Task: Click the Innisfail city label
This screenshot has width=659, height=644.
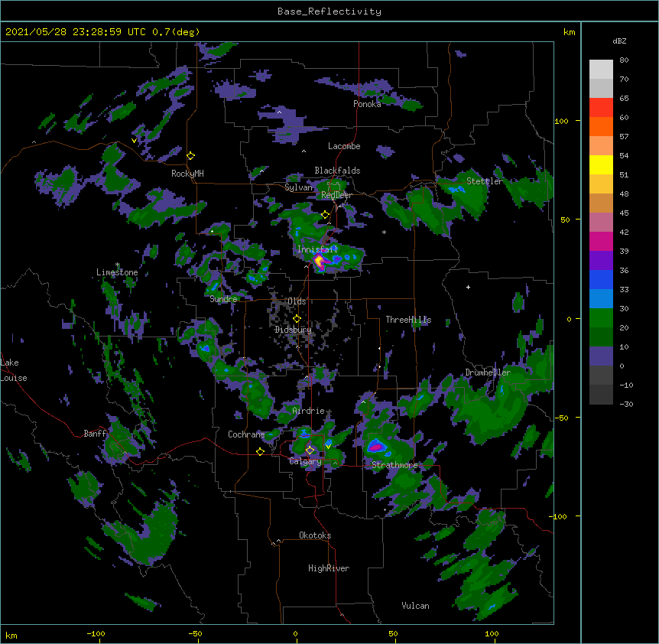Action: click(317, 249)
